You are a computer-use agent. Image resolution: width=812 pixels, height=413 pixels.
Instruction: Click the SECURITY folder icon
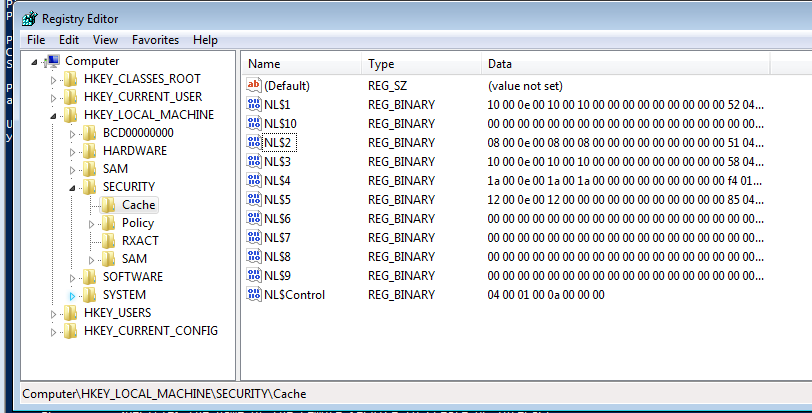pyautogui.click(x=90, y=187)
